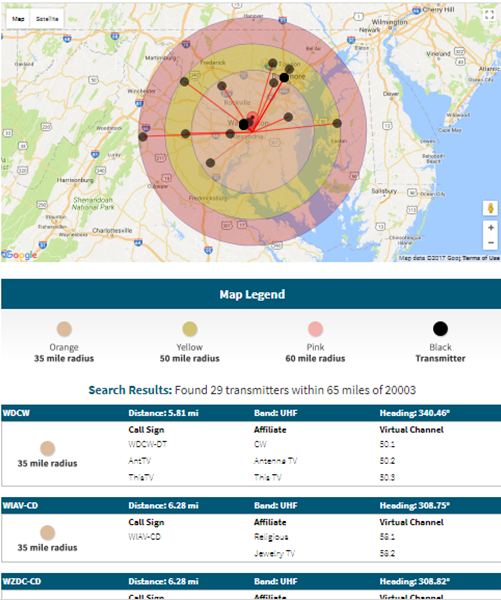The image size is (501, 600).
Task: Toggle fullscreen map view icon
Action: point(489,15)
